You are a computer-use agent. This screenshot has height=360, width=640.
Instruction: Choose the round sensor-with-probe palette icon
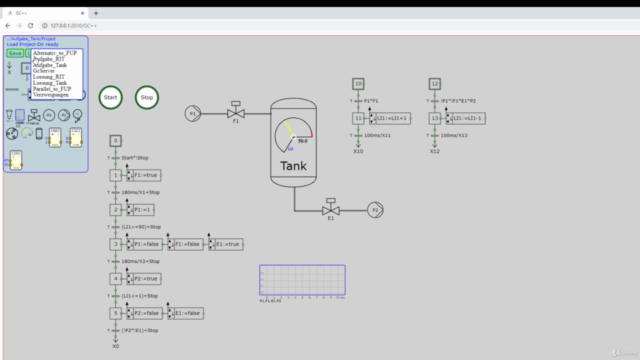[77, 116]
